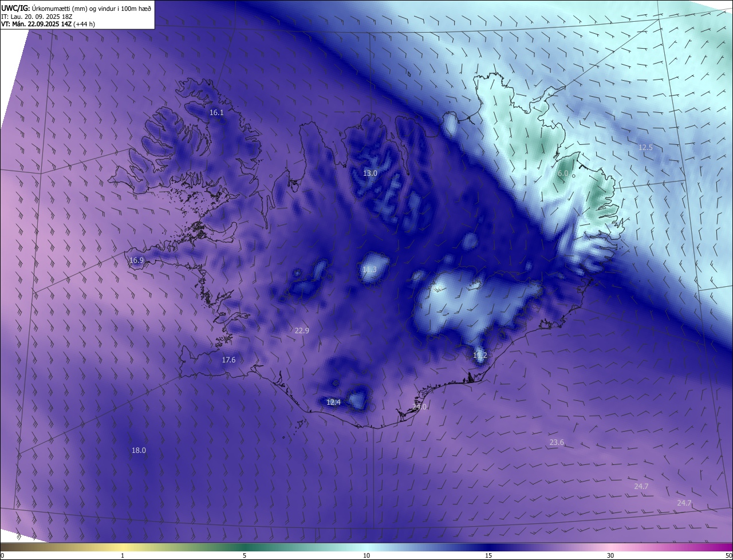Select the initial time line 'IT: Lau. 20. 09. 2025 18Z'
Viewport: 733px width, 560px height.
point(37,17)
